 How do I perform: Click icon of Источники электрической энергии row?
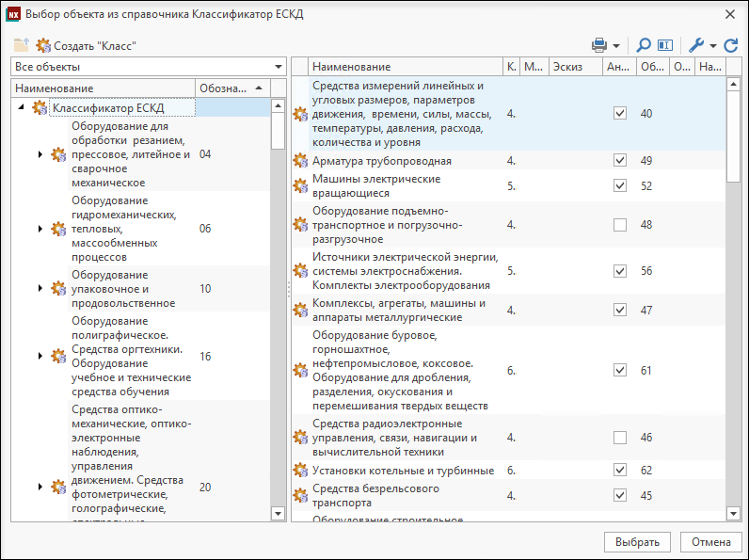(x=300, y=271)
